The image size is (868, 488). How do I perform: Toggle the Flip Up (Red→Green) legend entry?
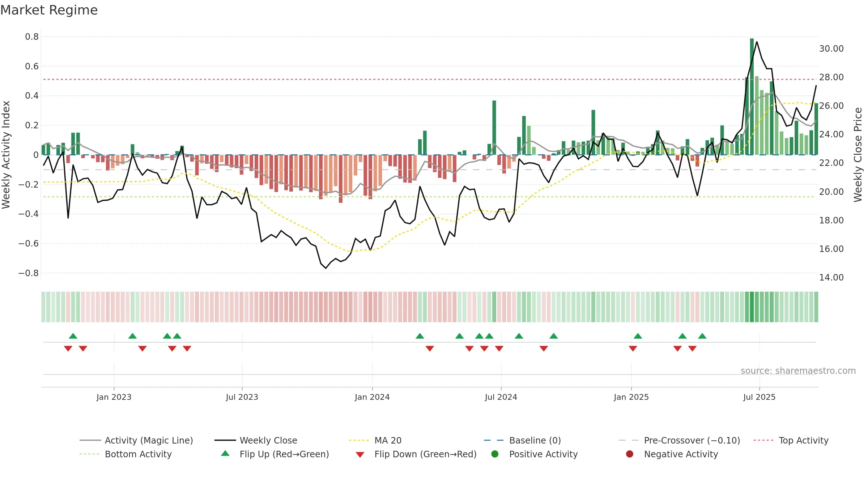click(275, 454)
